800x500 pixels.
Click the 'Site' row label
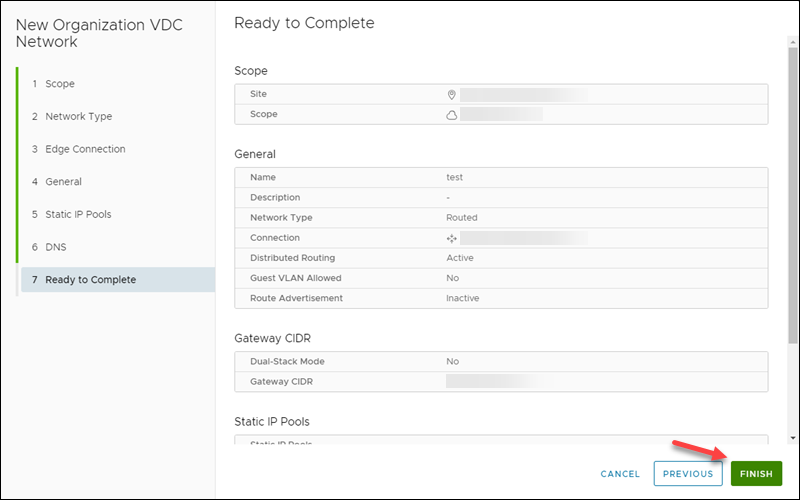click(x=258, y=94)
